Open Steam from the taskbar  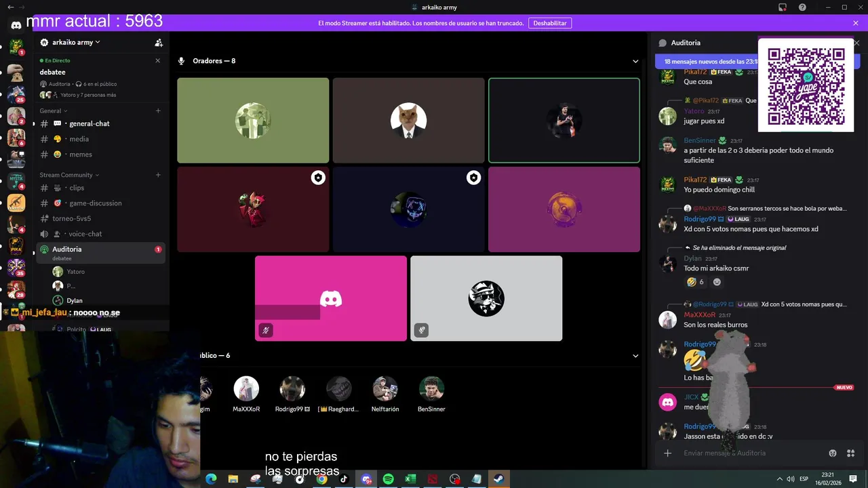(498, 479)
